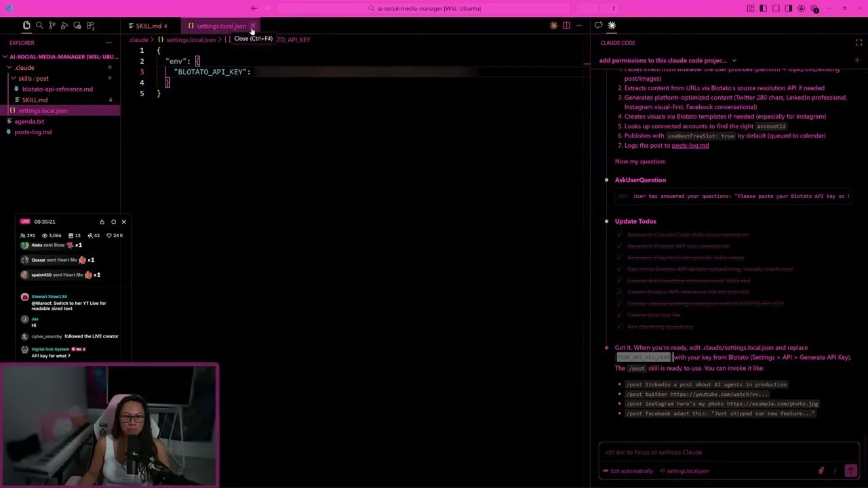Close the settings.local.json tab
This screenshot has height=488, width=868.
pos(252,26)
